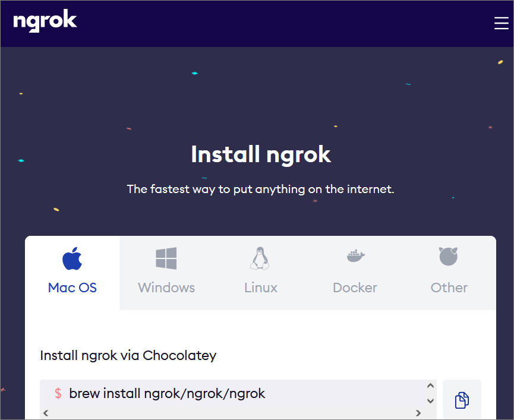Screen dimensions: 514x420
Task: Click the Windows logo icon
Action: click(x=166, y=258)
